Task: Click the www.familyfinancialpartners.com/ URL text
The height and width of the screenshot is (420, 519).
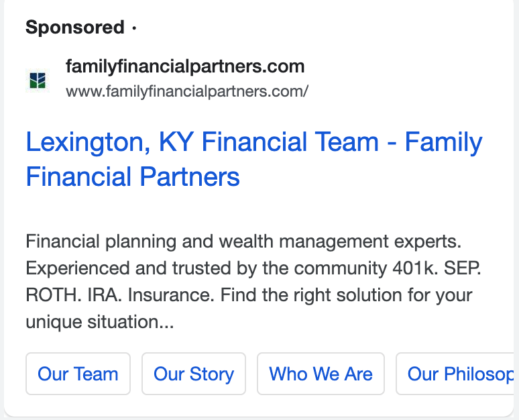Action: coord(187,91)
